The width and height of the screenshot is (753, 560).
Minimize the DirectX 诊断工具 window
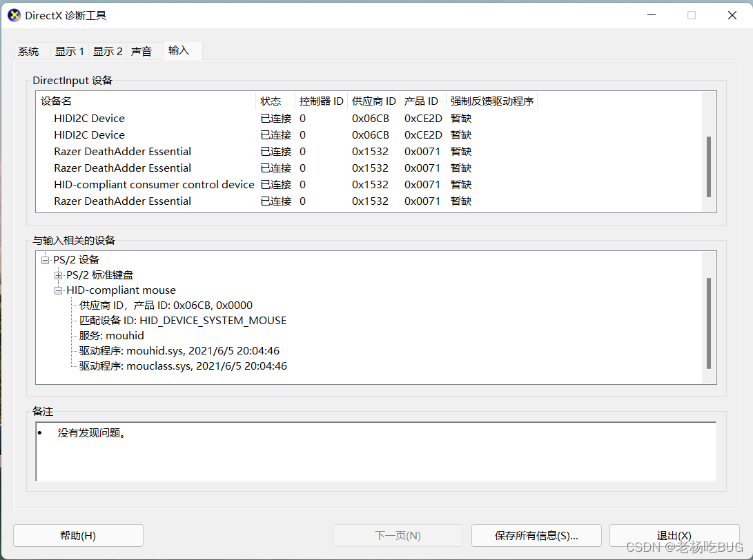click(652, 15)
